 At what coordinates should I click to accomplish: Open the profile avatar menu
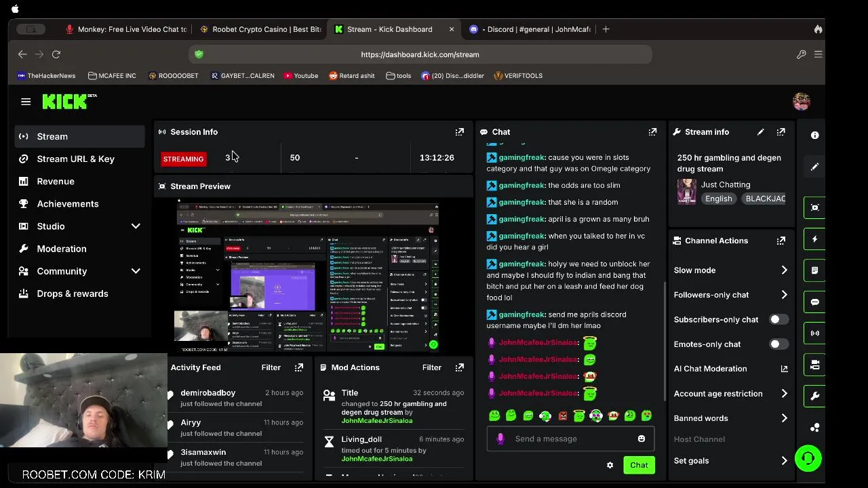coord(802,102)
